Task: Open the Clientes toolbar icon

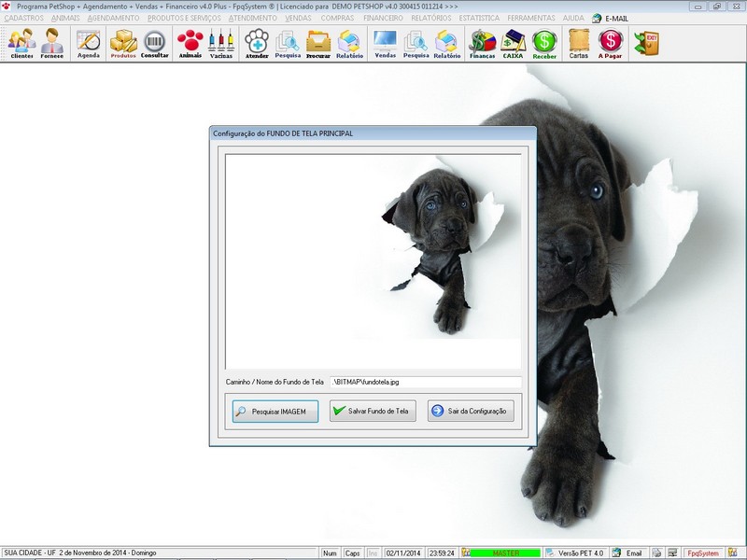Action: pyautogui.click(x=21, y=43)
